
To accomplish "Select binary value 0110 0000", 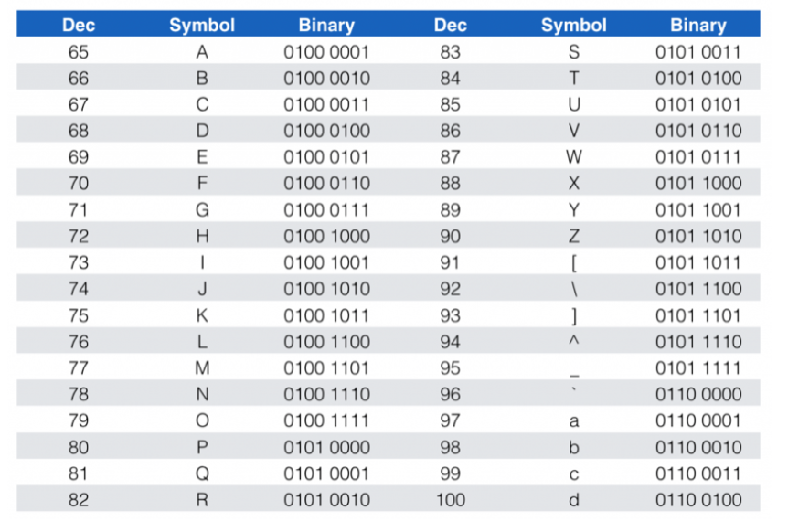I will click(698, 395).
